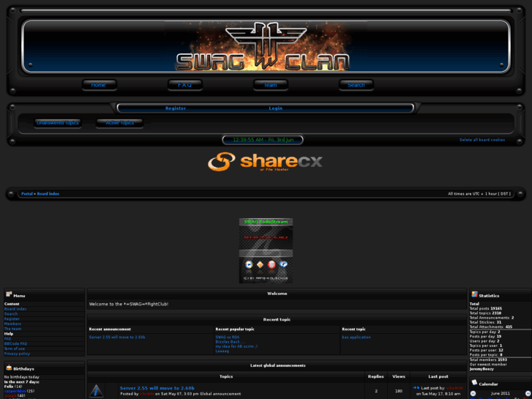Viewport: 532px width, 399px height.
Task: Open radio stream in Windows Media Player
Action: pos(249,264)
